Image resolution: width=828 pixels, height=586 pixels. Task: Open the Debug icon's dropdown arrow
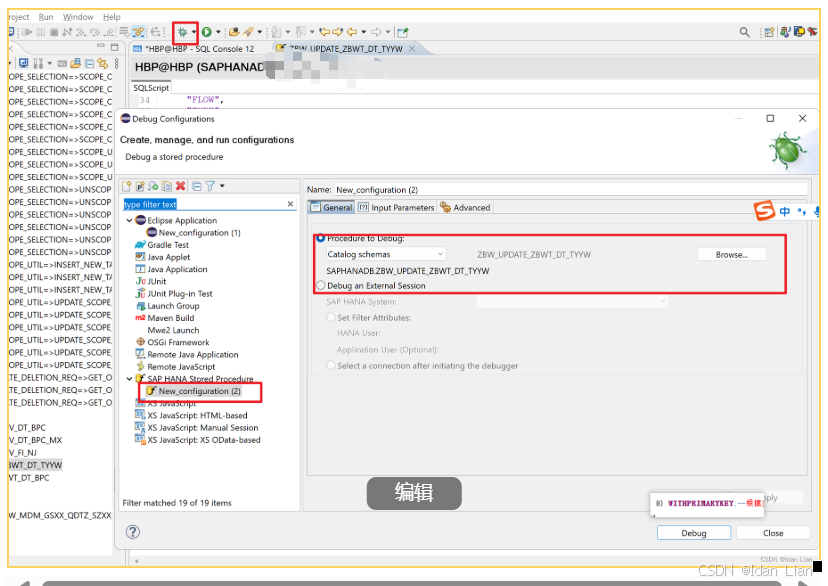tap(194, 32)
